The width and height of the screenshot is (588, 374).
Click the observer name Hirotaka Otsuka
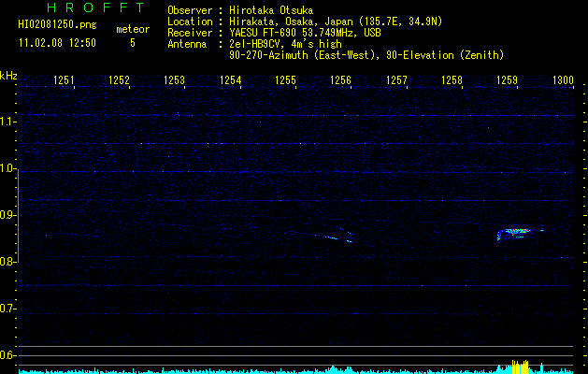pos(271,10)
